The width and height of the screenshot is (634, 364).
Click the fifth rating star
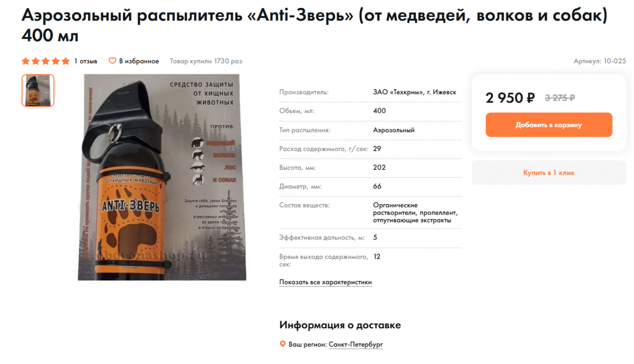tap(65, 61)
